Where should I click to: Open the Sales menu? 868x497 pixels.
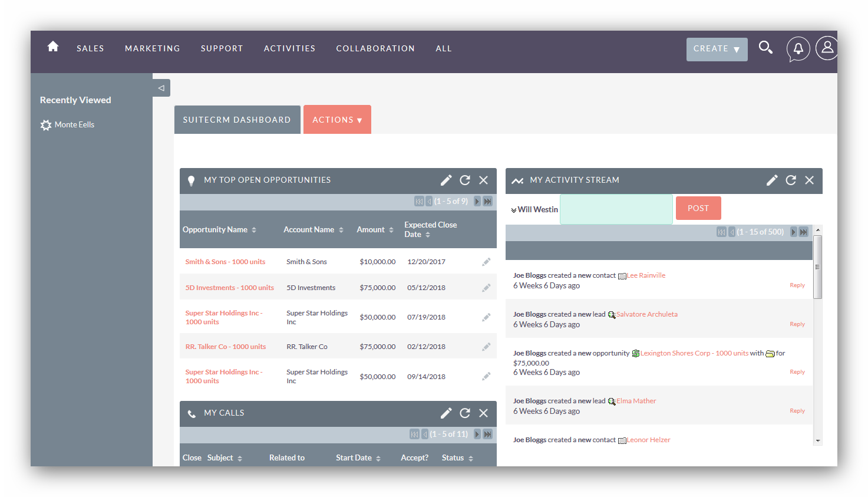90,48
